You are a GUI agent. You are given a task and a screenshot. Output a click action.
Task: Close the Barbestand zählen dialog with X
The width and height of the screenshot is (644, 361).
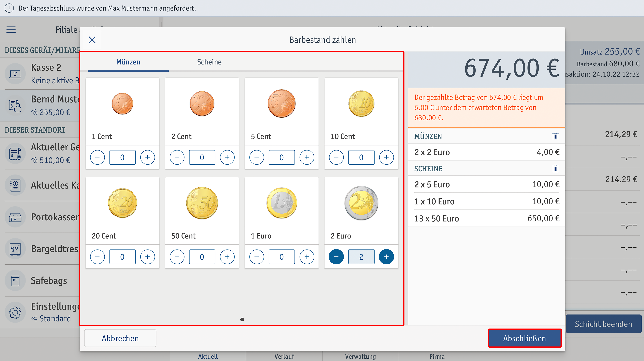pyautogui.click(x=92, y=40)
